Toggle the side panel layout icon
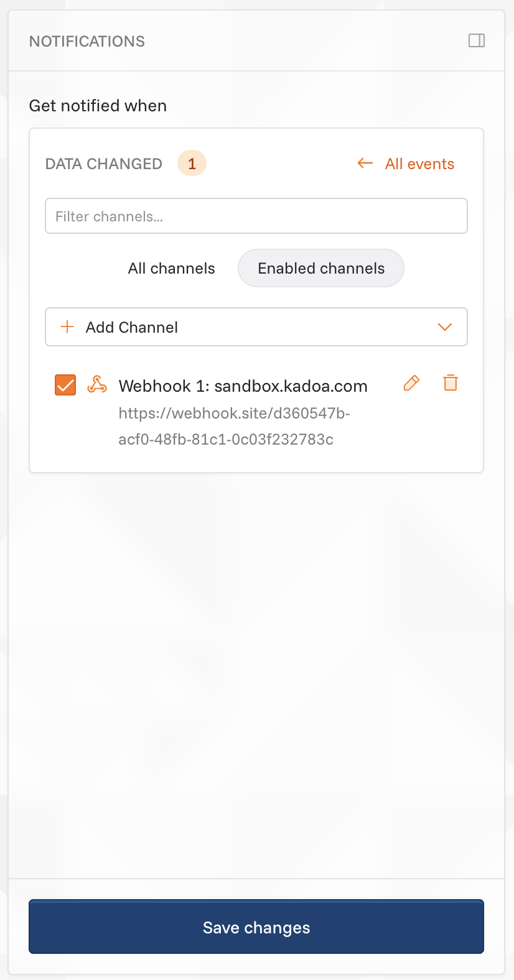The image size is (514, 980). [x=477, y=41]
